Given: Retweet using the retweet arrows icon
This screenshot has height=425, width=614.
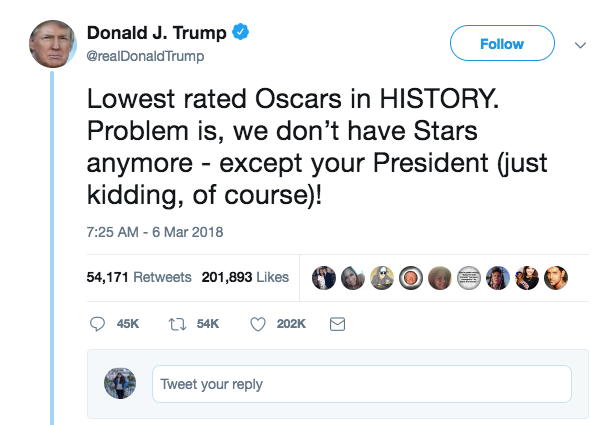Looking at the screenshot, I should (x=180, y=324).
